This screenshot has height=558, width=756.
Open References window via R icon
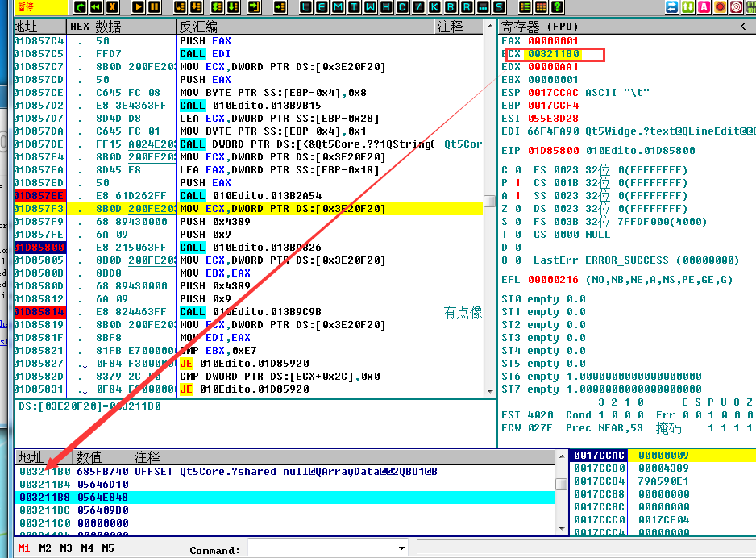pos(467,6)
